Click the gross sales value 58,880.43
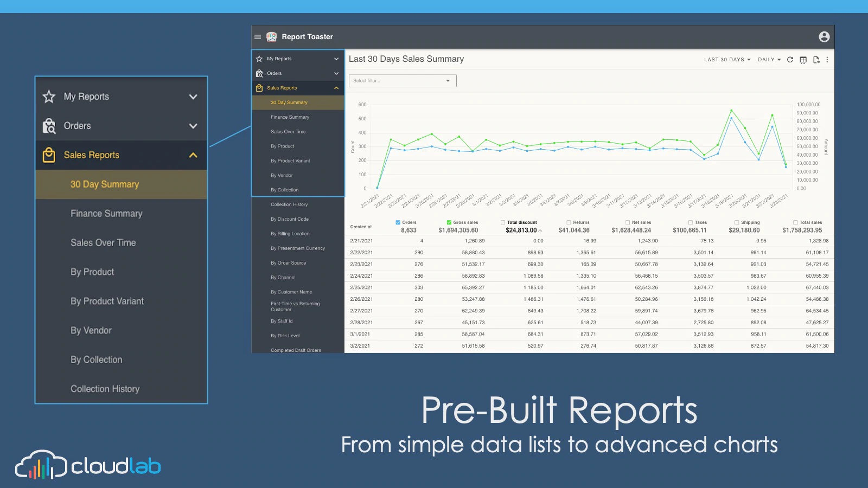This screenshot has width=868, height=488. click(x=473, y=253)
